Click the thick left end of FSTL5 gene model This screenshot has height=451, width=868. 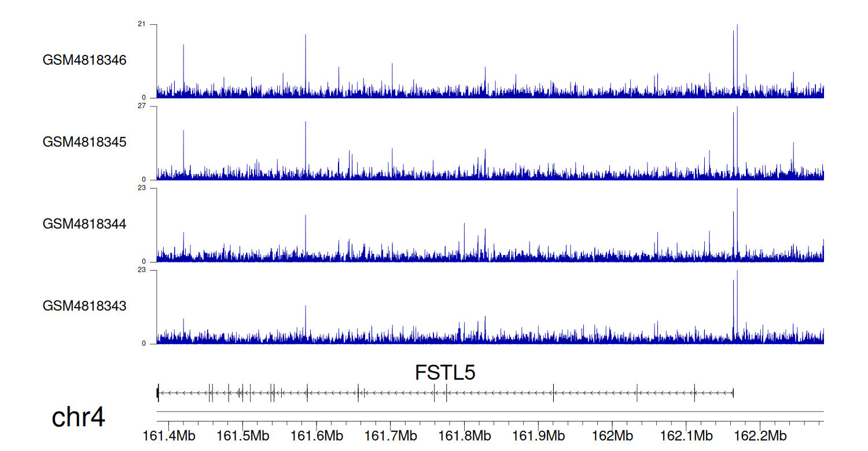pyautogui.click(x=158, y=393)
